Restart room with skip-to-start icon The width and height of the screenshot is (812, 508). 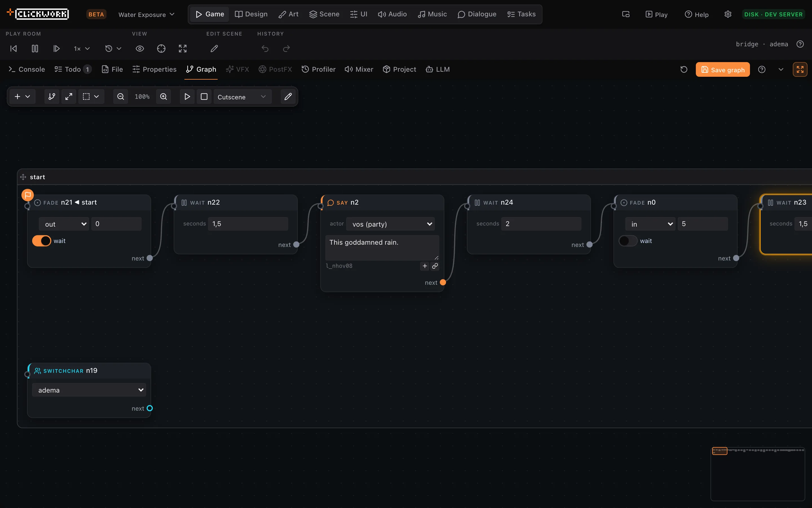point(14,49)
